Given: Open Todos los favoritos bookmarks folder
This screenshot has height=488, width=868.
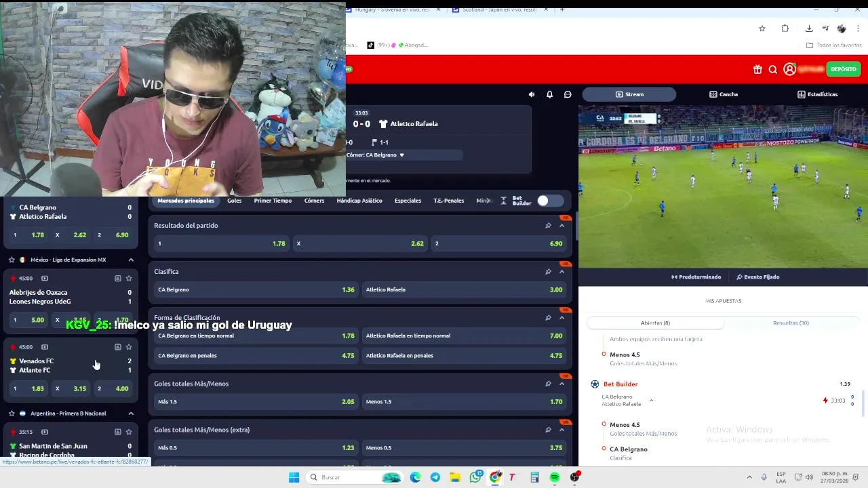Looking at the screenshot, I should point(834,45).
